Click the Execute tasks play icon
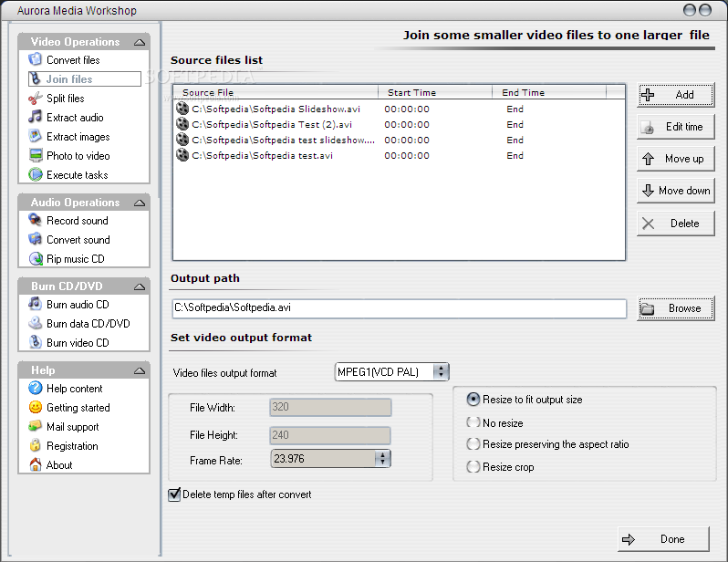The height and width of the screenshot is (562, 728). [36, 174]
